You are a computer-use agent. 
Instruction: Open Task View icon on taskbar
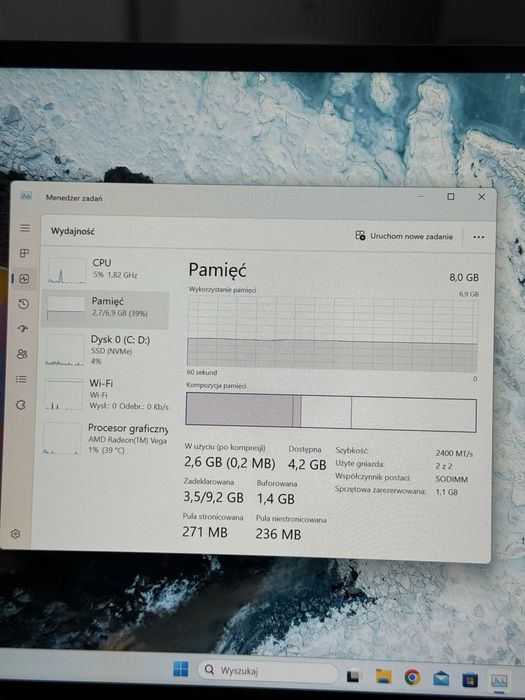tap(353, 676)
